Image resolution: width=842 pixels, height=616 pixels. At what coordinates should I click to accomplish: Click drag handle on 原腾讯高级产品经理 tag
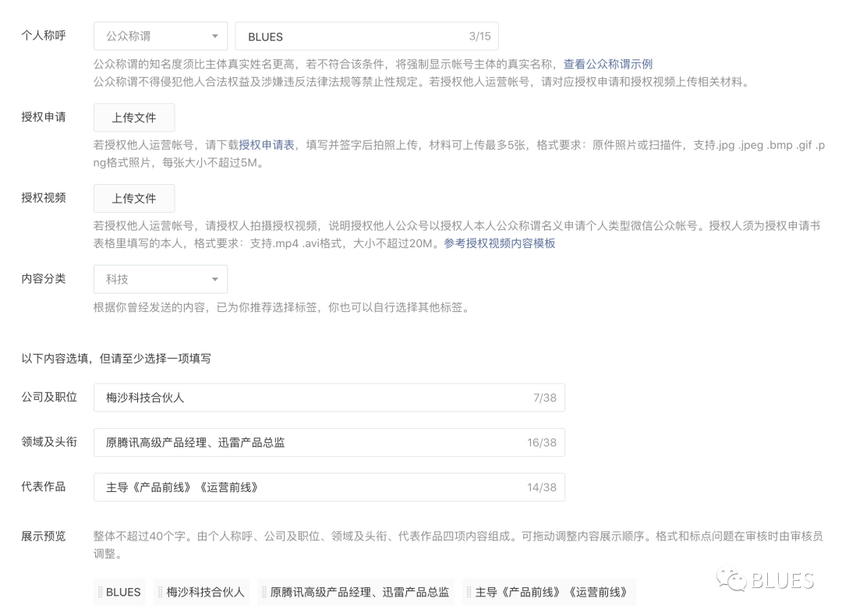264,593
